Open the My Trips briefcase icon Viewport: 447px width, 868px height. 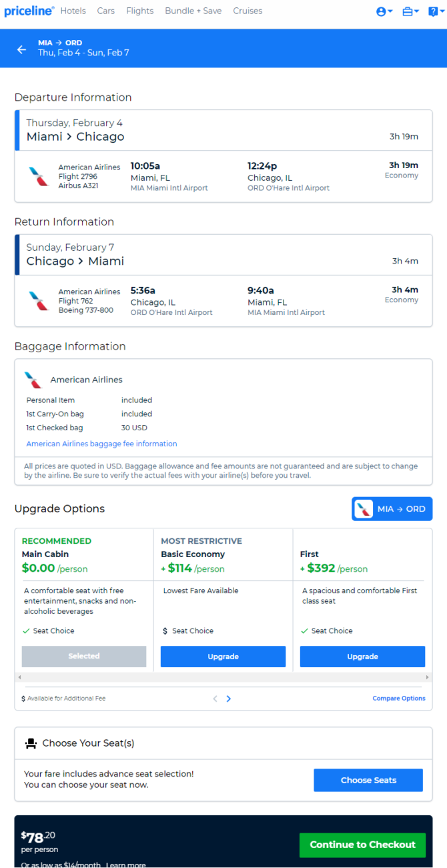click(411, 11)
